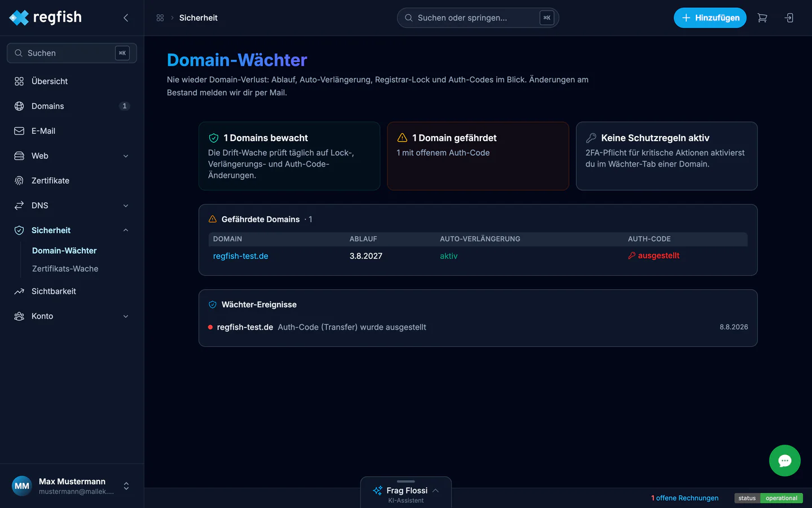Click the shield icon beside Wächter-Ereignisse

click(213, 304)
